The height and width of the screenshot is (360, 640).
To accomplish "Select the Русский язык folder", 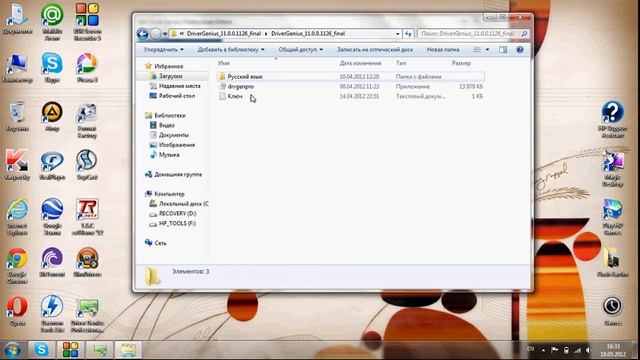I will [245, 76].
